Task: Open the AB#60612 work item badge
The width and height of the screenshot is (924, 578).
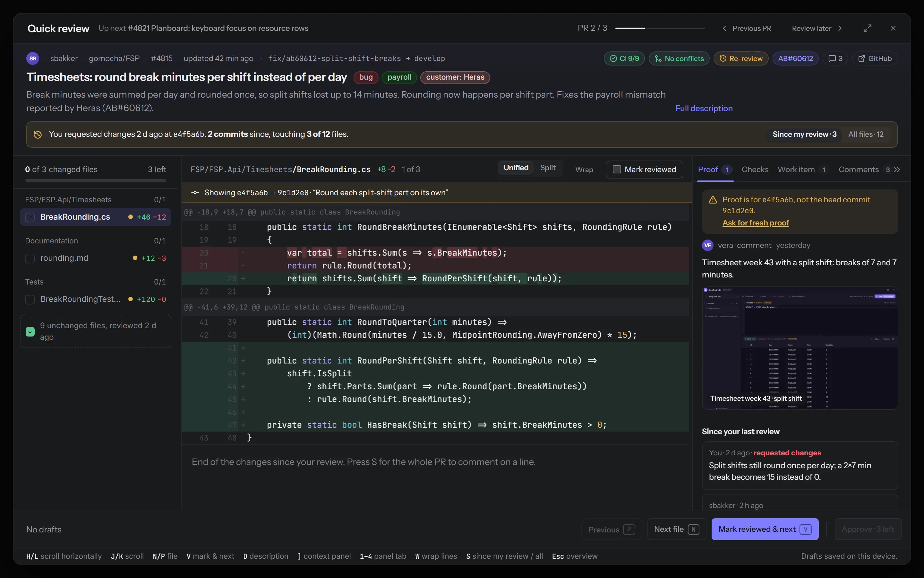Action: [x=795, y=58]
